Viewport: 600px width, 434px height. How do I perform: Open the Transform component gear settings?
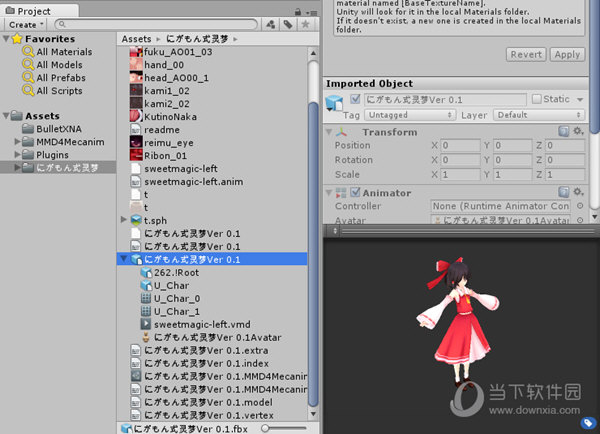pos(578,131)
